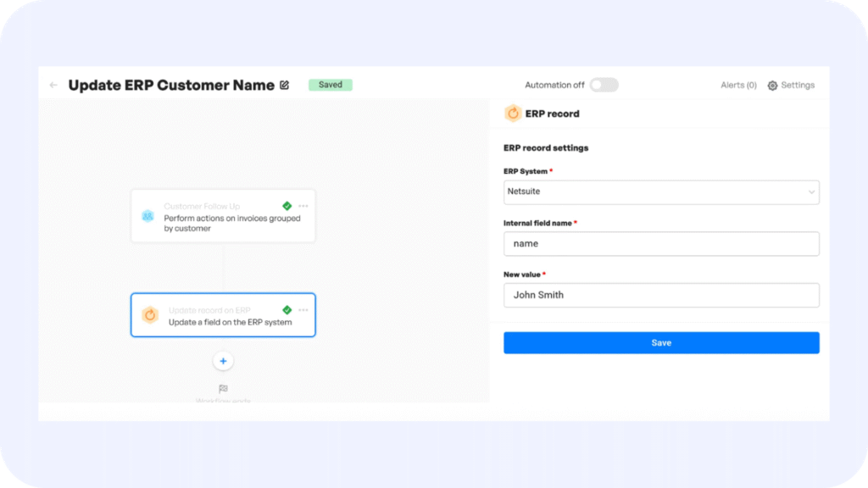This screenshot has height=488, width=868.
Task: Click the orange ERP record header icon
Action: (513, 114)
